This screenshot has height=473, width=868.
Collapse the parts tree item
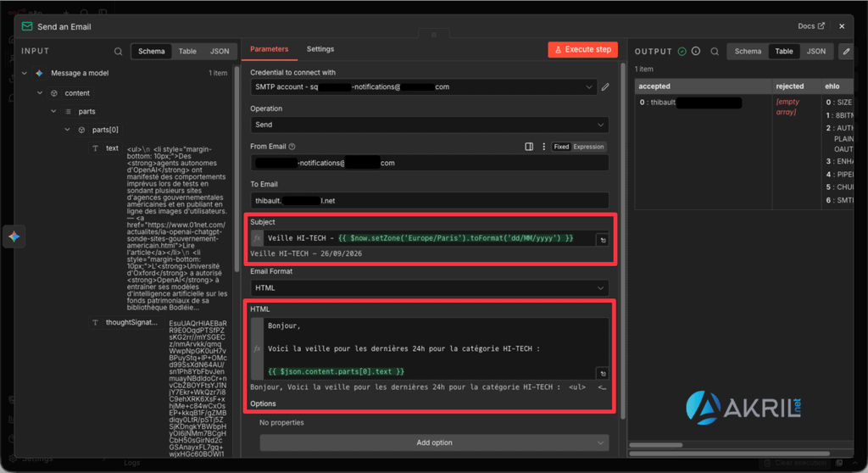pyautogui.click(x=53, y=111)
